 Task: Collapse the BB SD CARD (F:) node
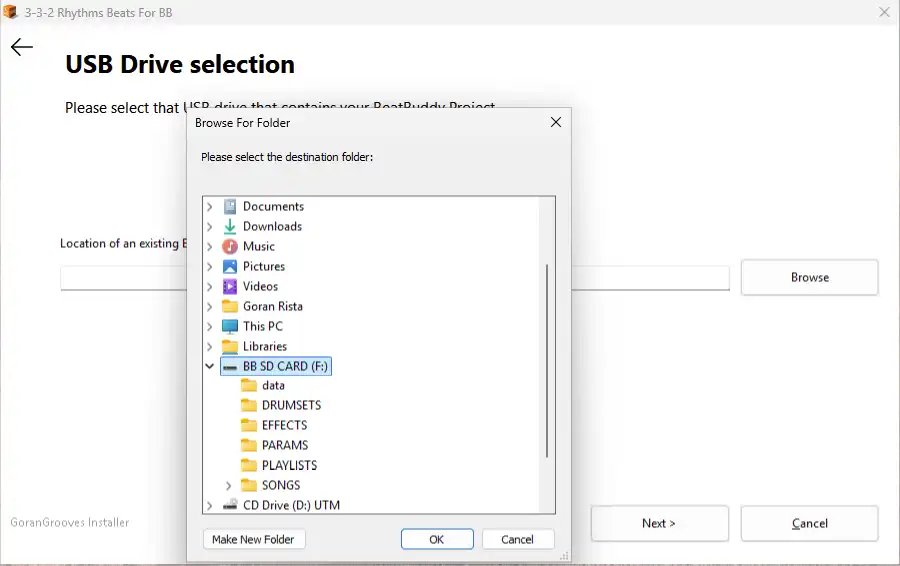tap(210, 366)
